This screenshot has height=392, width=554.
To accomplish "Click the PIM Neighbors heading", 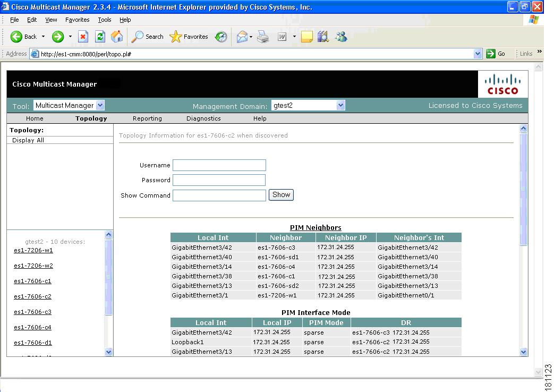I will point(316,228).
